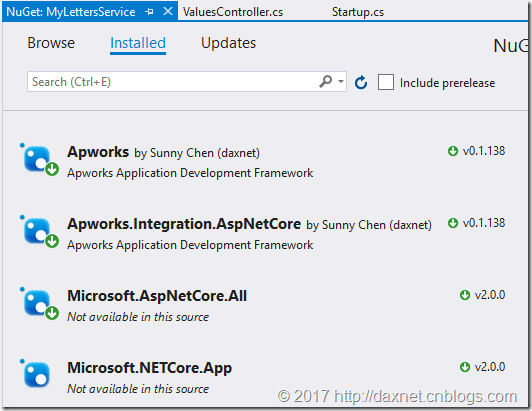Close the NuGet: MyLettersService tab
Screen dimensions: 532x411
168,12
